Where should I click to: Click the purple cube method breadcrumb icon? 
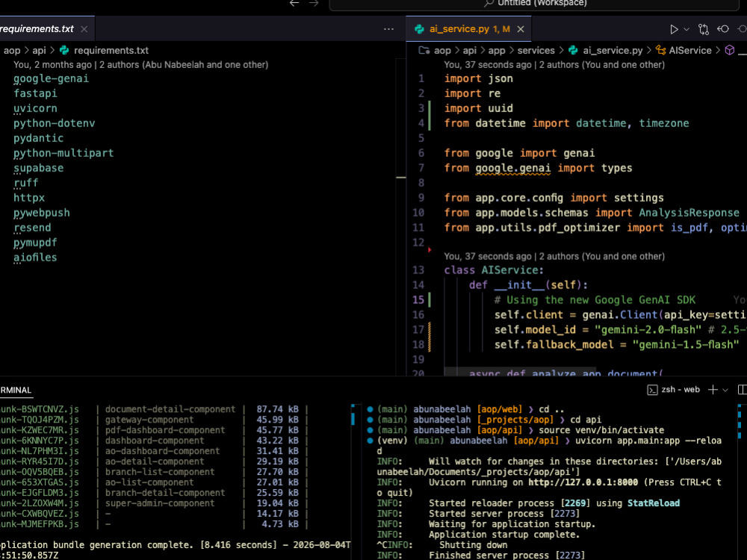coord(729,50)
